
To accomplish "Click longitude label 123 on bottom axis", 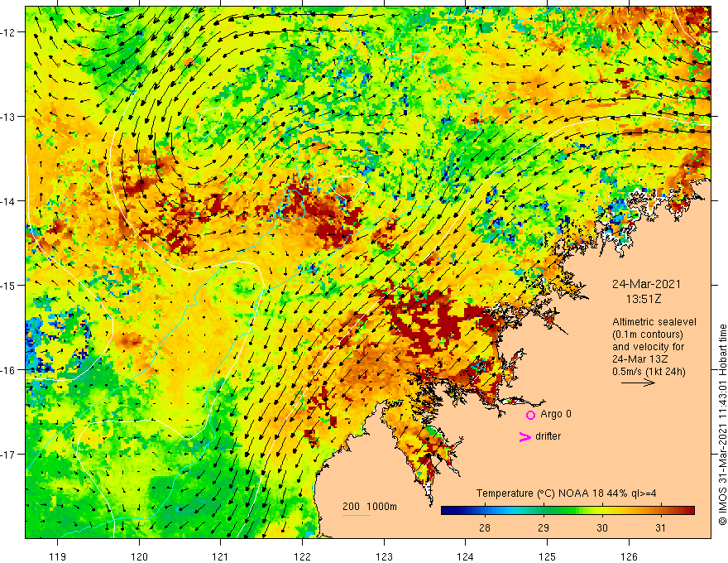I will [384, 556].
